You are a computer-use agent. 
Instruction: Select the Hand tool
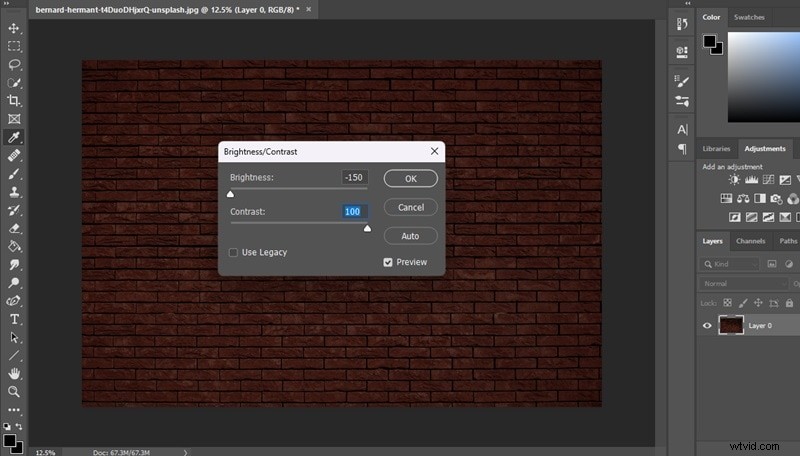click(14, 374)
